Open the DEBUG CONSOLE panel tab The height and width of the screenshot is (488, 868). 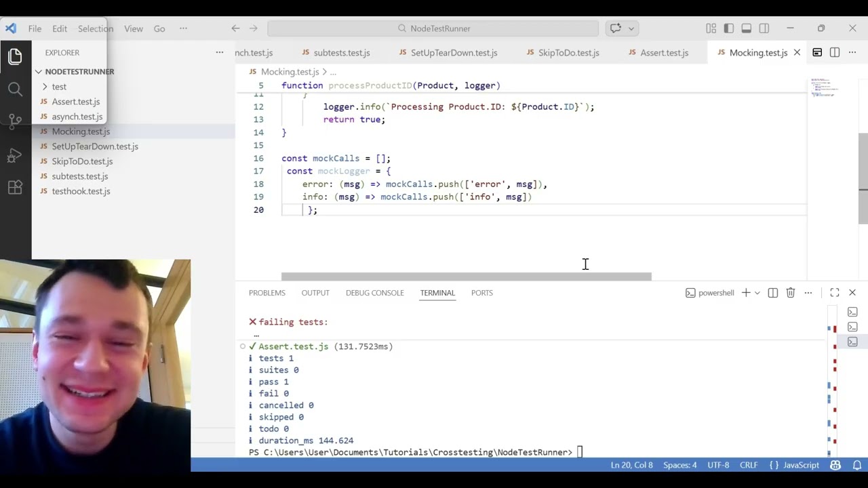[x=374, y=293]
